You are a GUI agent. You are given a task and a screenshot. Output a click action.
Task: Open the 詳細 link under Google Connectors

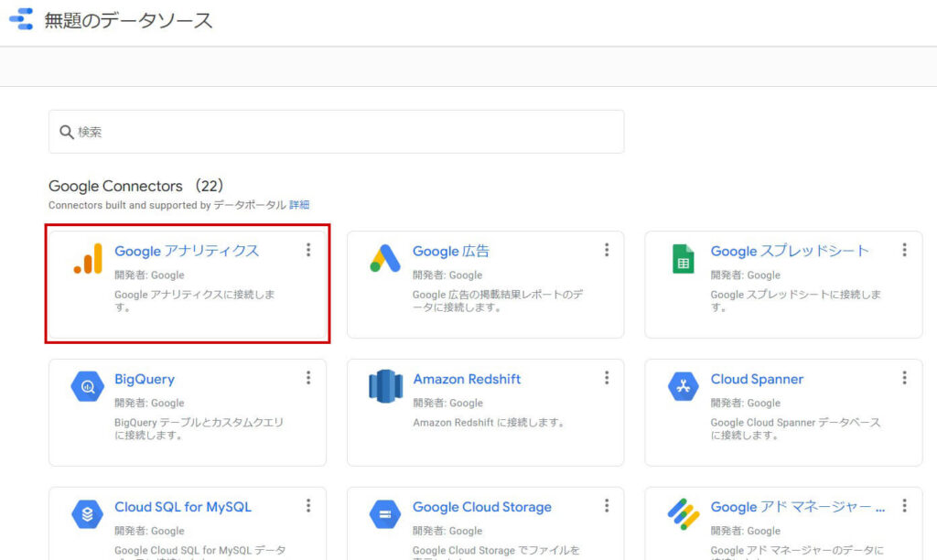[x=299, y=205]
